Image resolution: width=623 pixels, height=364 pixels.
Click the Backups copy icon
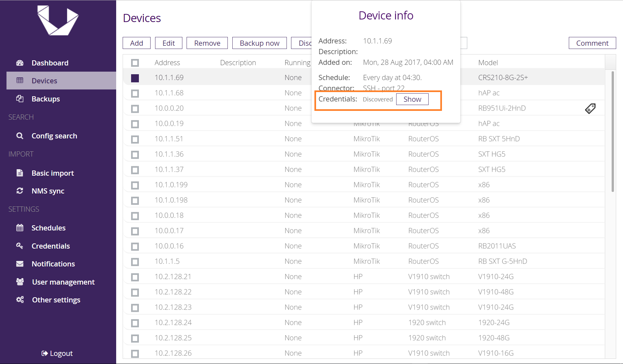coord(20,99)
